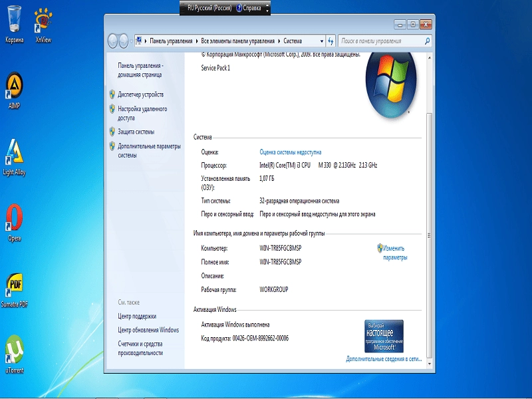Go to Все элементы панели управления breadcrumb
The width and height of the screenshot is (532, 399).
point(238,41)
